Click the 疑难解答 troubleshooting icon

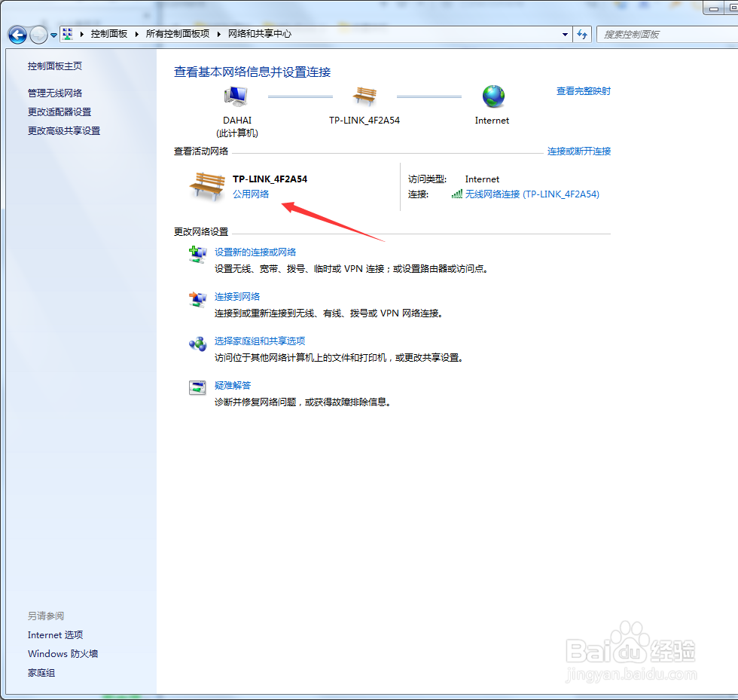(198, 389)
